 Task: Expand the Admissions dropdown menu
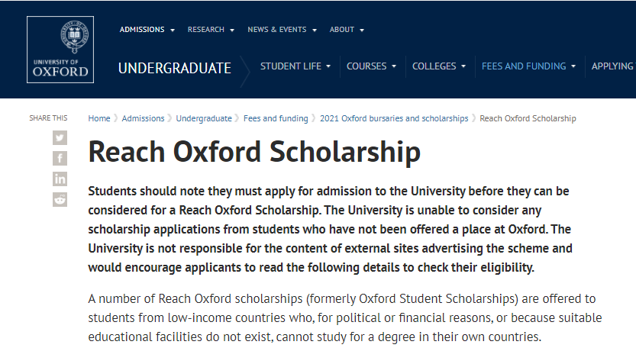(x=147, y=30)
